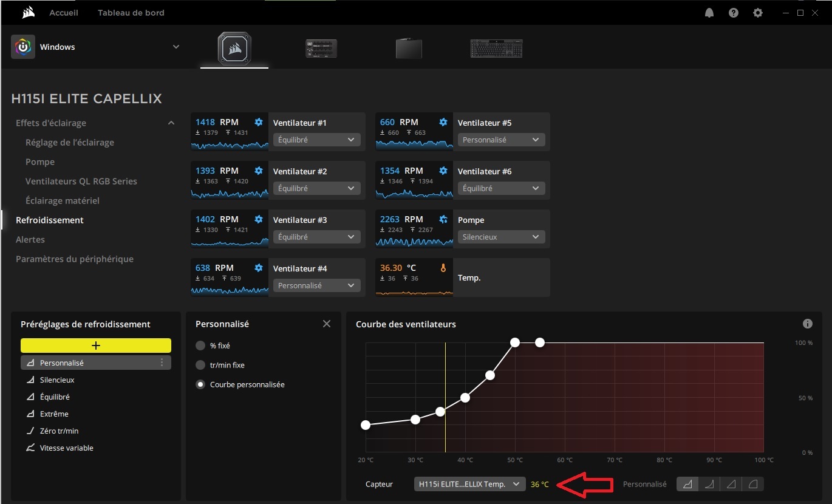Open Ventilateur #3 mode dropdown

317,237
